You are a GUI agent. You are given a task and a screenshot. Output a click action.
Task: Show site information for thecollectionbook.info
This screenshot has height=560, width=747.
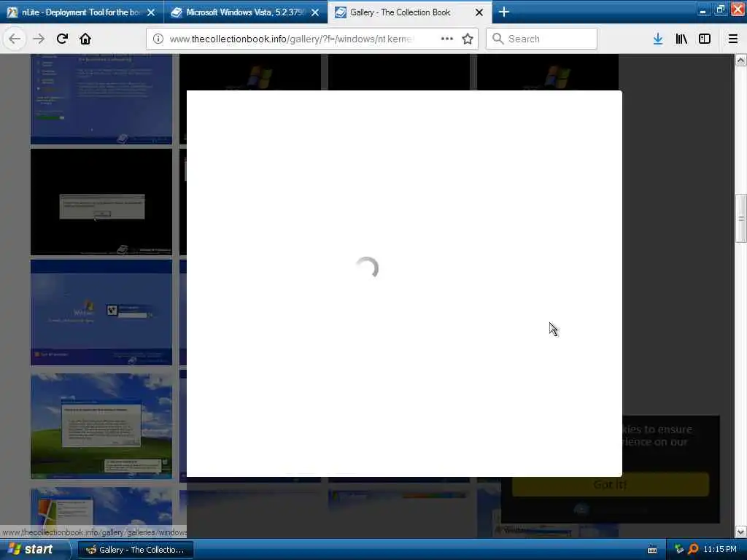point(158,39)
